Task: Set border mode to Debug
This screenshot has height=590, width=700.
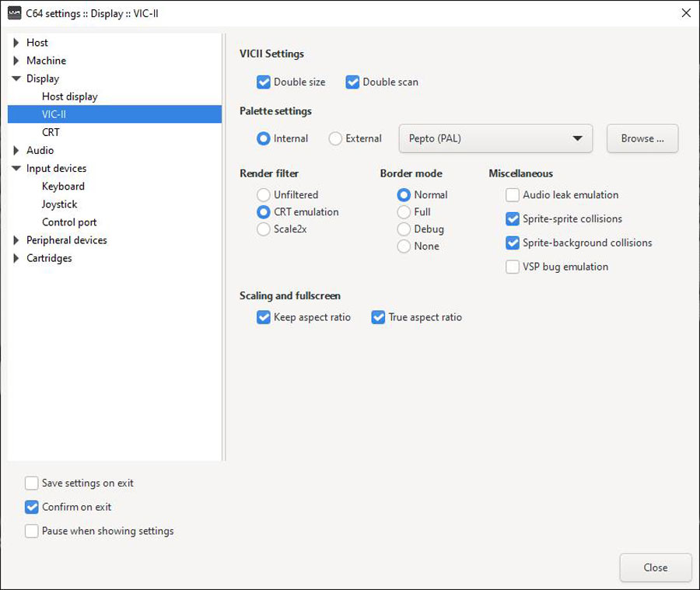Action: (x=404, y=229)
